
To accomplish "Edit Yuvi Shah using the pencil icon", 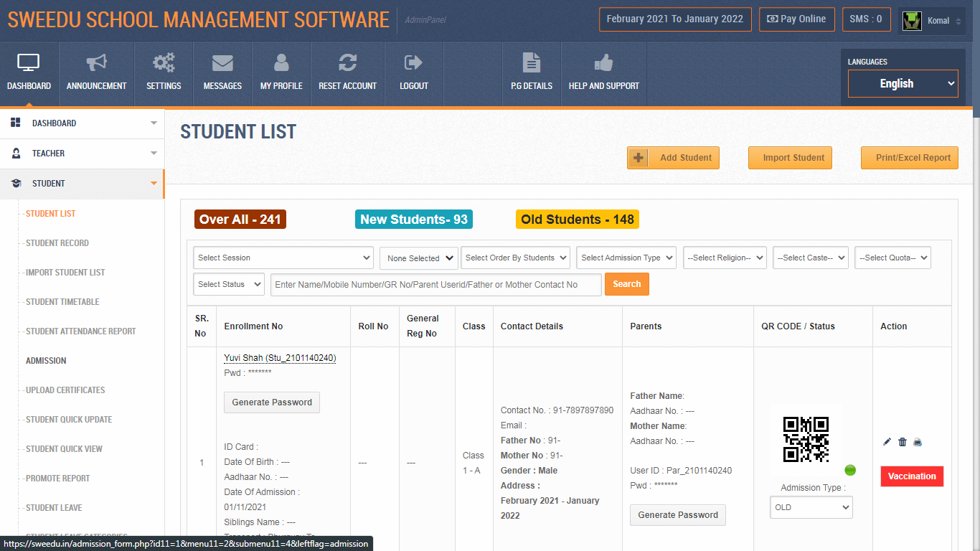I will coord(887,442).
